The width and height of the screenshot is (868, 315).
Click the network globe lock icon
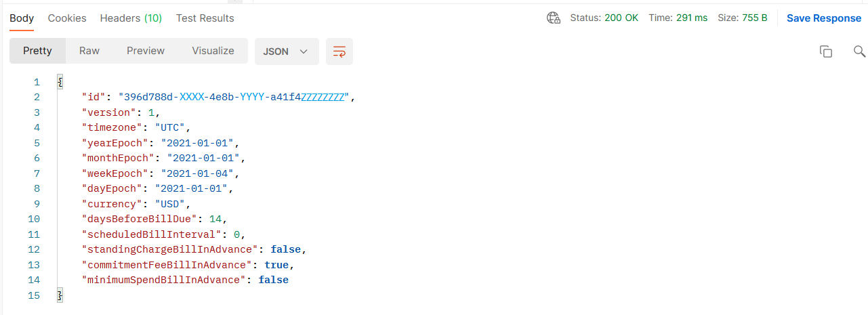tap(554, 18)
